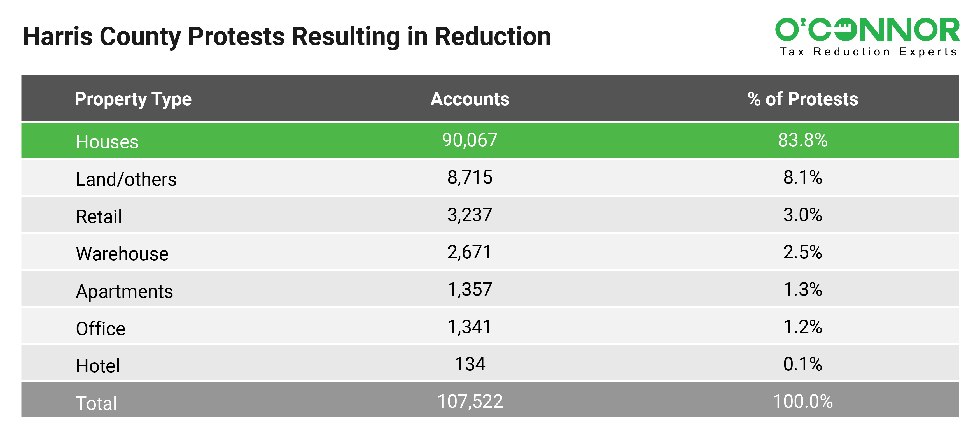This screenshot has width=980, height=432.
Task: Select the Land/others row label
Action: tap(126, 179)
